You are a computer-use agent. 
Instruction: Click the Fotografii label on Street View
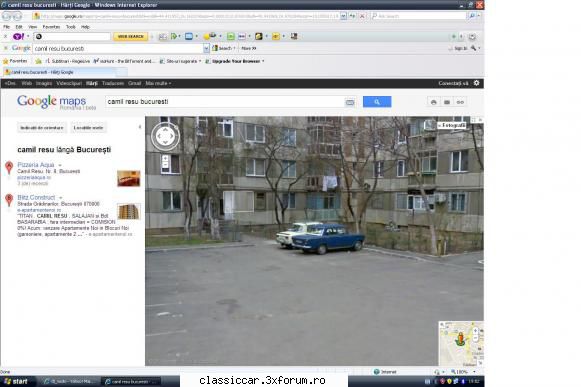pos(452,125)
